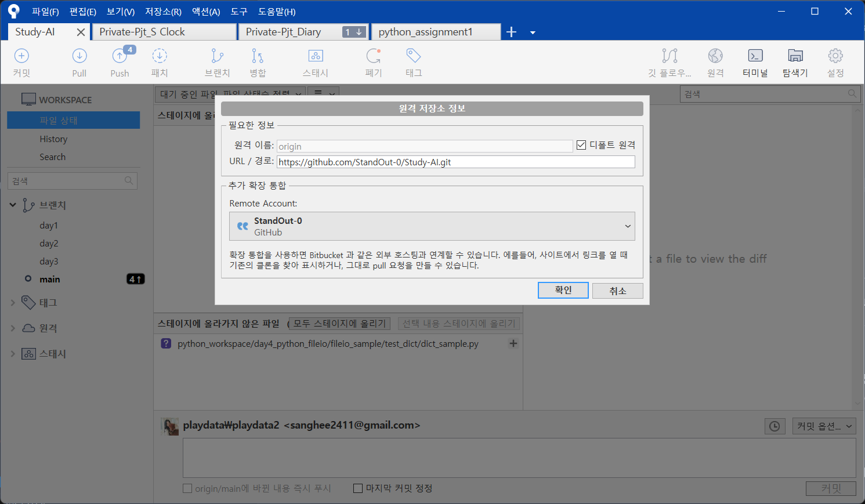This screenshot has height=504, width=865.
Task: Select the day3 branch
Action: pos(49,262)
